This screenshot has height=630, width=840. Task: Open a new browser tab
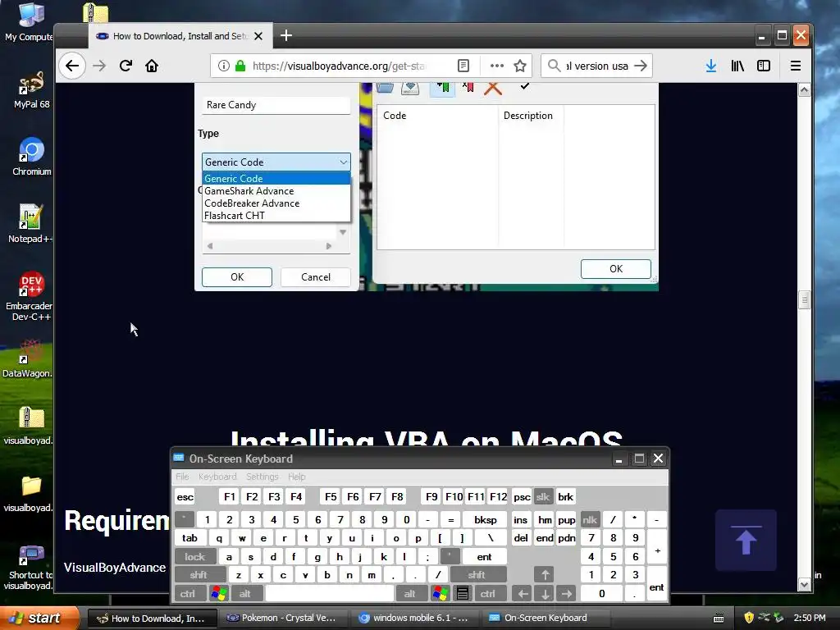click(286, 36)
